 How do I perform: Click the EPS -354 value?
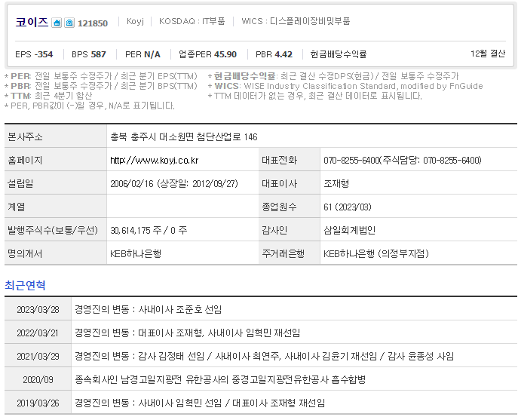(x=34, y=54)
